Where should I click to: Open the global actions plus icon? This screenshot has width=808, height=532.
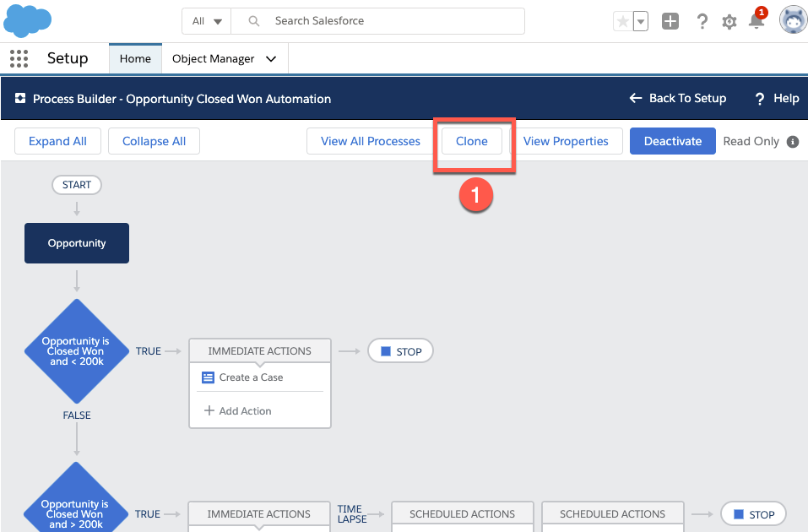pyautogui.click(x=670, y=21)
